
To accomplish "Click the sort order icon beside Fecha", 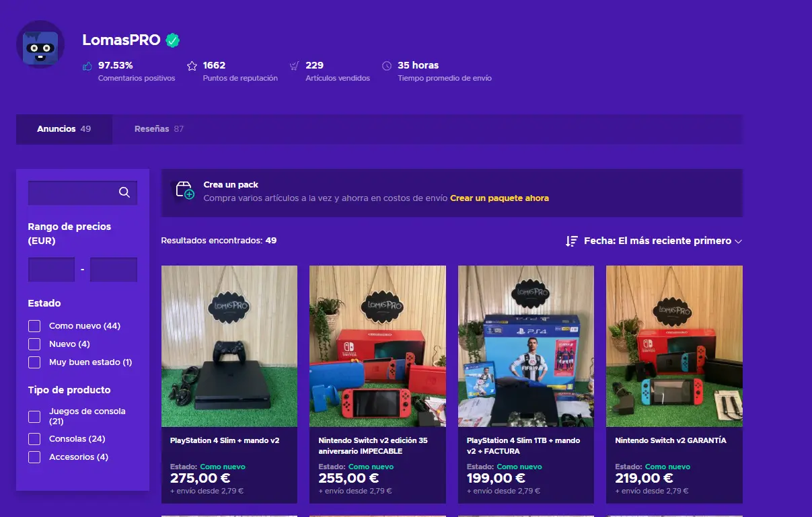I will click(x=572, y=241).
